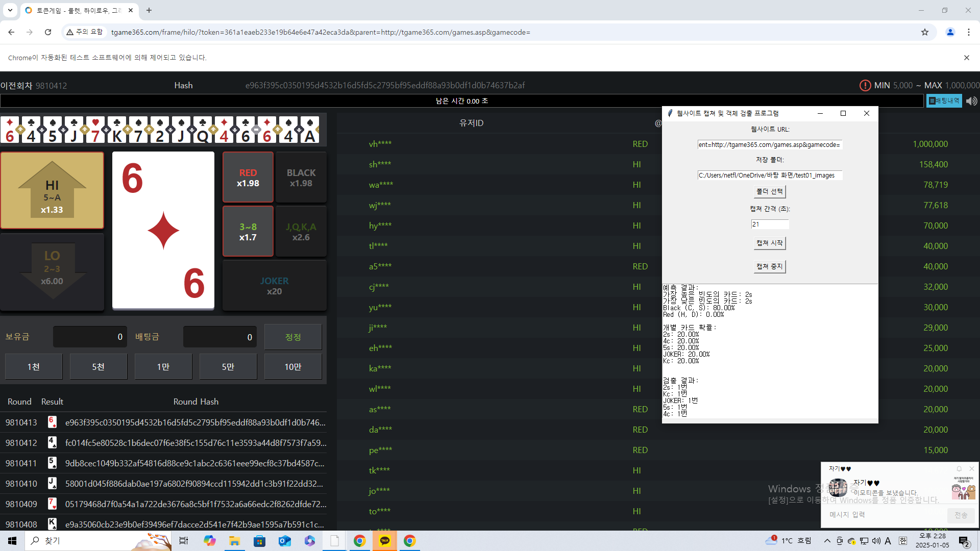Open the 배팅내역 betting history tab
980x551 pixels.
(944, 101)
